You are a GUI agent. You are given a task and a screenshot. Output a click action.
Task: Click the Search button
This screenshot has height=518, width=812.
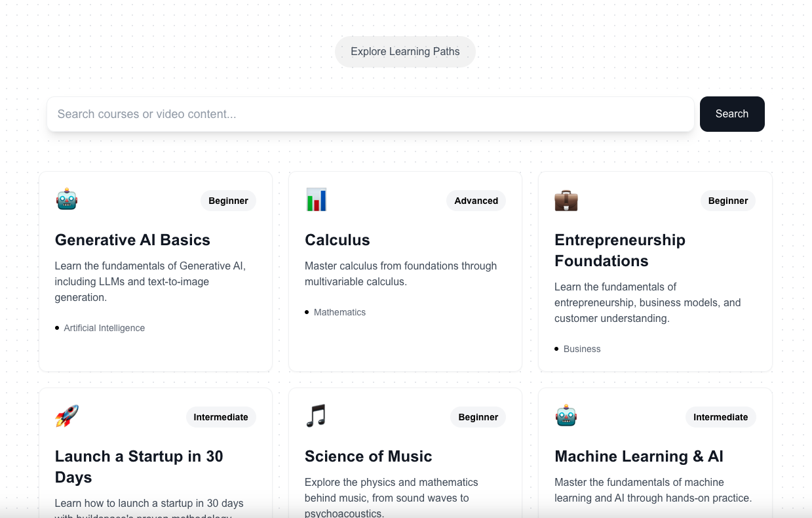click(732, 114)
